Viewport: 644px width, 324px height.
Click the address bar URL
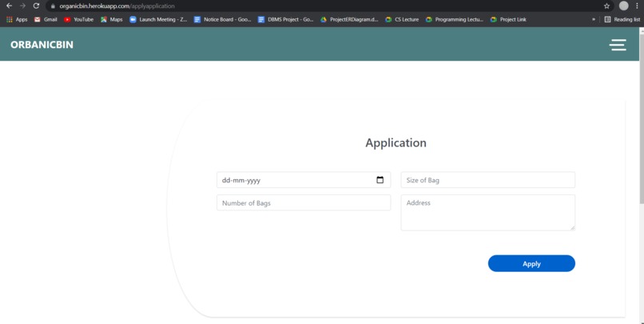coord(117,6)
